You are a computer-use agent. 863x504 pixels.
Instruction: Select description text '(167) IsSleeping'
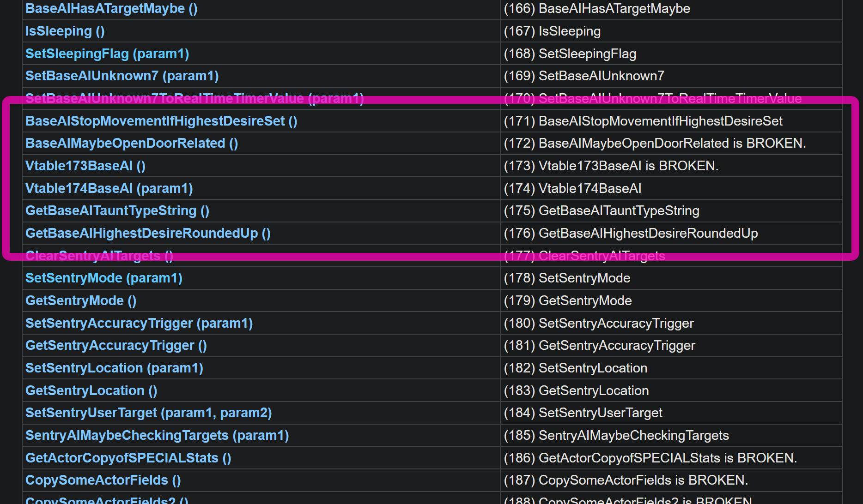coord(552,31)
